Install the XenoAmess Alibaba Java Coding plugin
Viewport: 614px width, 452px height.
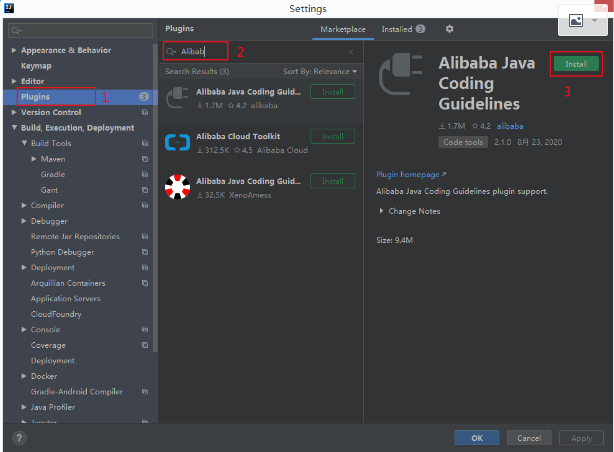click(x=332, y=181)
